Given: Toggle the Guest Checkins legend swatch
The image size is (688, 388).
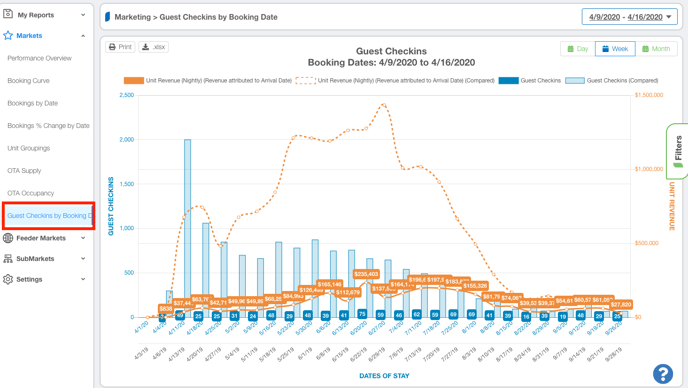Looking at the screenshot, I should 509,81.
